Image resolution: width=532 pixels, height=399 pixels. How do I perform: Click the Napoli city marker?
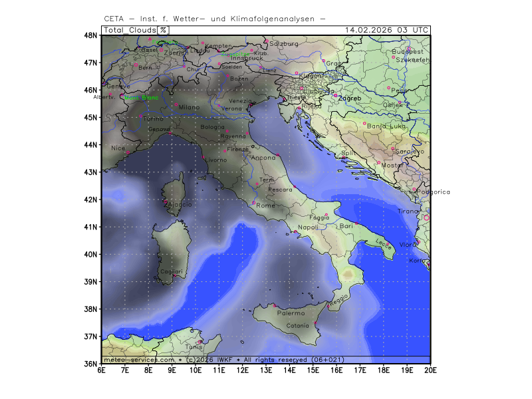point(295,231)
